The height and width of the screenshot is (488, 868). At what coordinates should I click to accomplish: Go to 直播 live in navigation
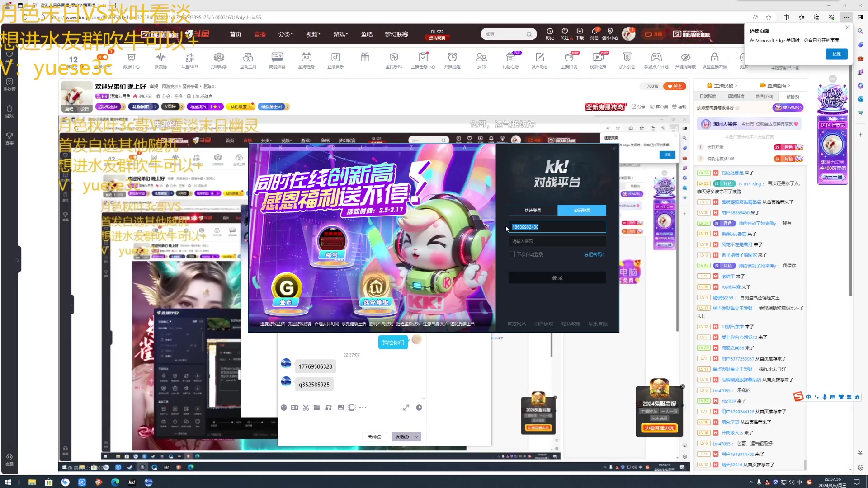[260, 34]
